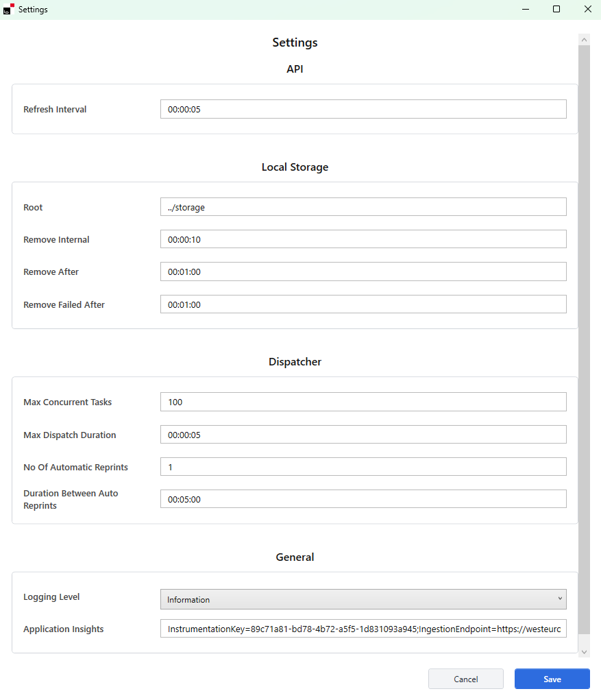
Task: Minimize the Settings window
Action: click(526, 10)
